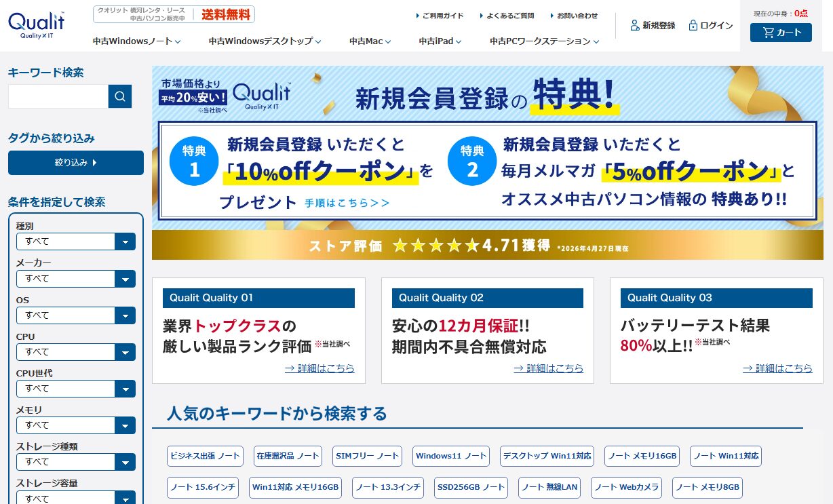Viewport: 833px width, 504px height.
Task: Select the SIMフリー ノート keyword tag
Action: [368, 456]
